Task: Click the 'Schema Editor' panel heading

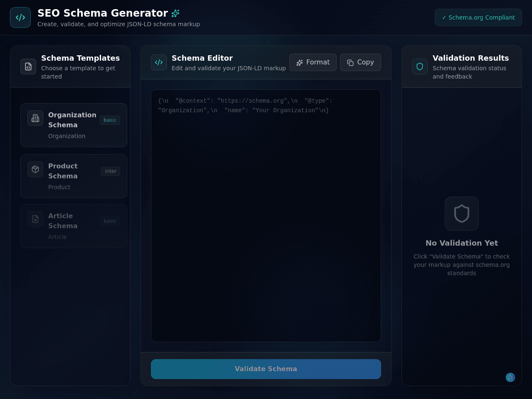Action: click(x=202, y=58)
